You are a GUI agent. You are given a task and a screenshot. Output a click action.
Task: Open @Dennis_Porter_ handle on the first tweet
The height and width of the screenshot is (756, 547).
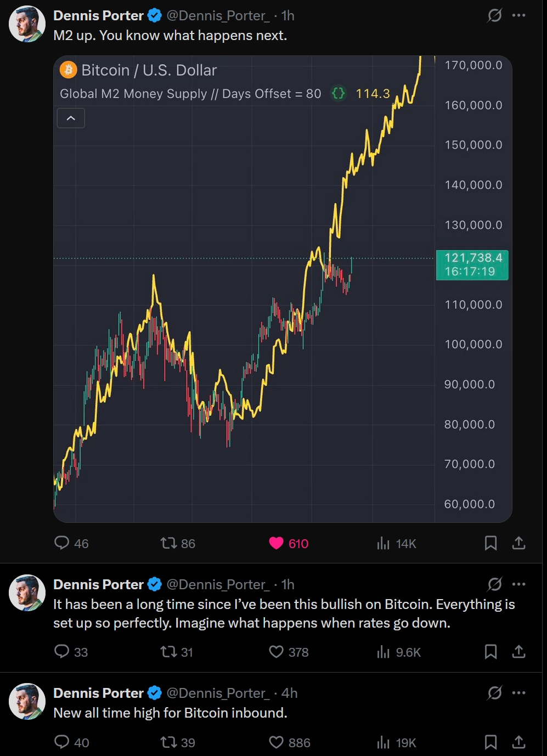pos(218,15)
